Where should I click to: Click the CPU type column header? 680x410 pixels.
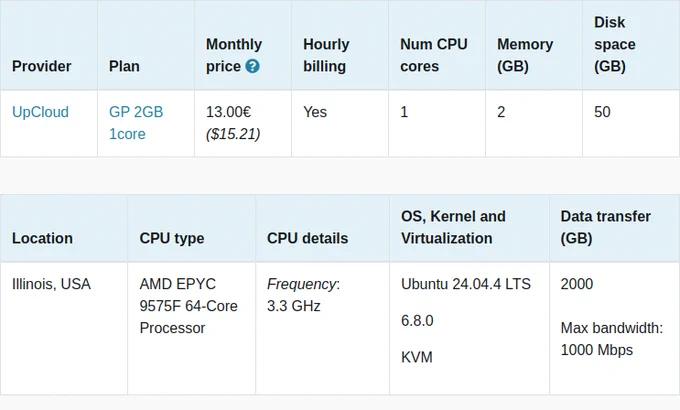point(172,238)
